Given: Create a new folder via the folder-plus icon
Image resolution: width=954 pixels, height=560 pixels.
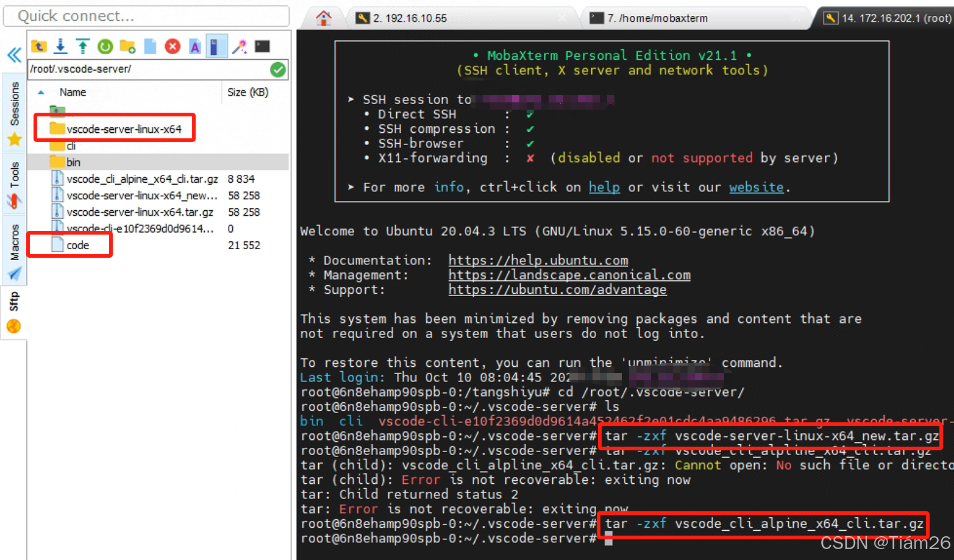Looking at the screenshot, I should tap(127, 46).
